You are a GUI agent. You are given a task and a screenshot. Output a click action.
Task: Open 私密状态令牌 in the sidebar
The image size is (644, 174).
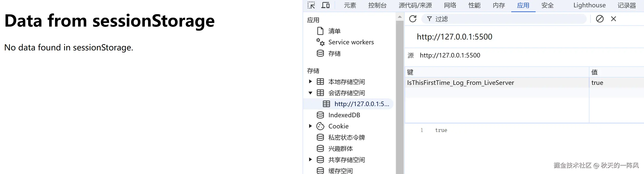(346, 138)
